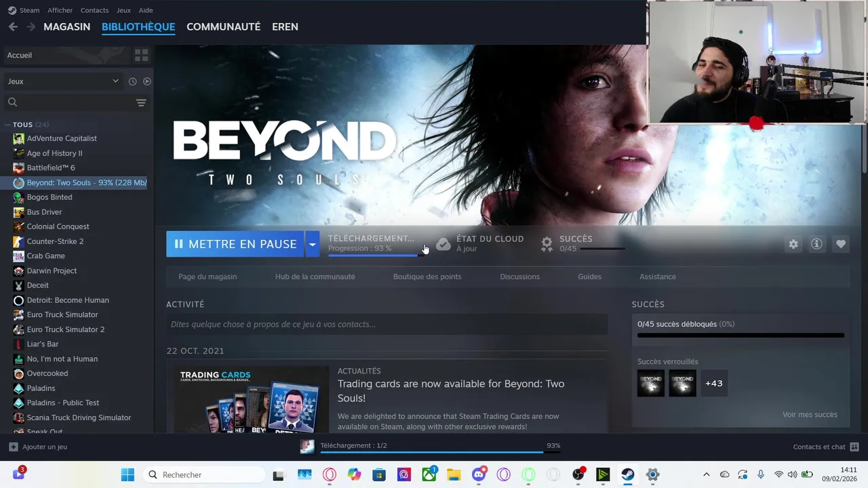Open the Jeux filter dropdown

[63, 81]
